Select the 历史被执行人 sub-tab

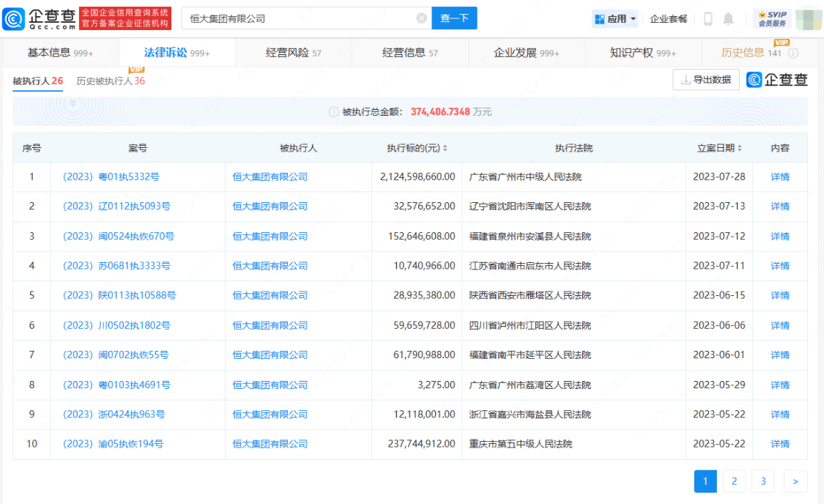tap(110, 81)
